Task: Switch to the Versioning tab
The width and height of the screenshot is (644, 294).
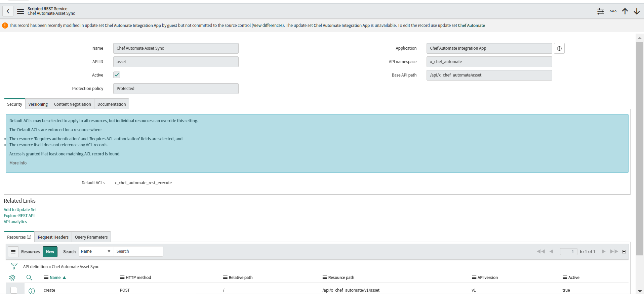Action: tap(38, 104)
